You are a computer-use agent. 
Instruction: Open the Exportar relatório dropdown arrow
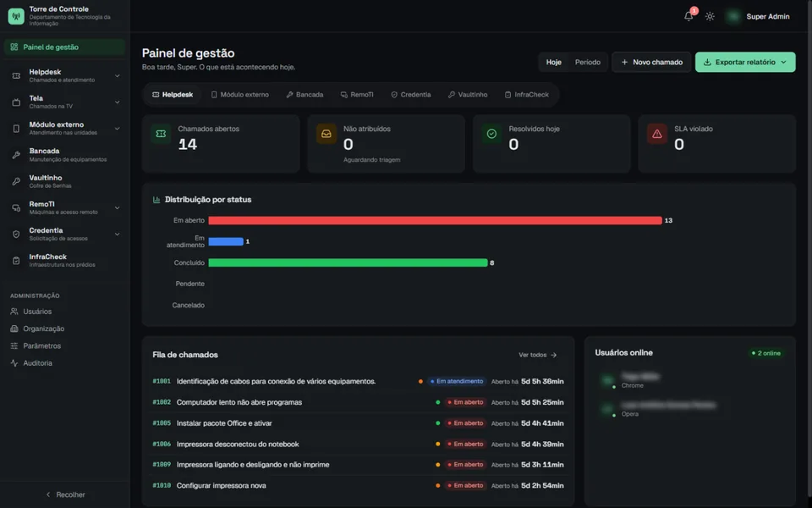click(783, 62)
